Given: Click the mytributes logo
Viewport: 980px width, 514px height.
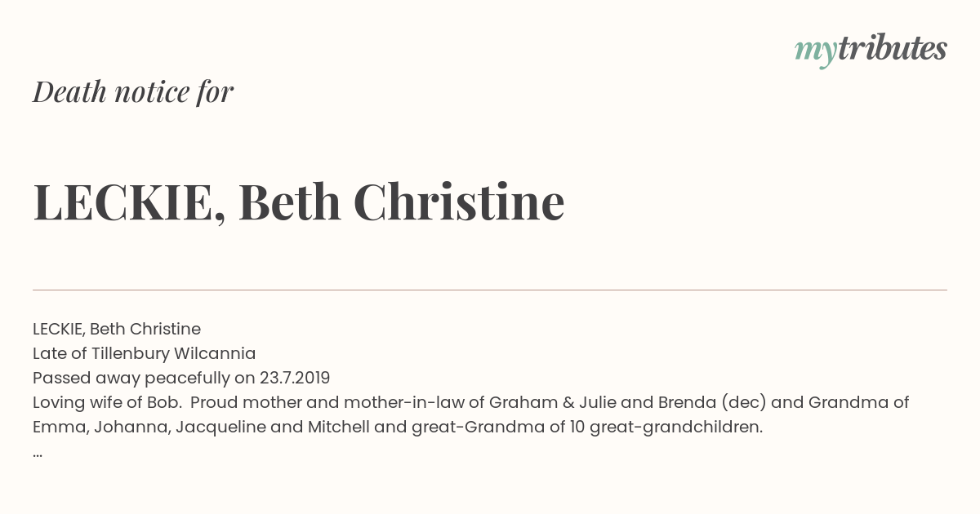Looking at the screenshot, I should 871,50.
